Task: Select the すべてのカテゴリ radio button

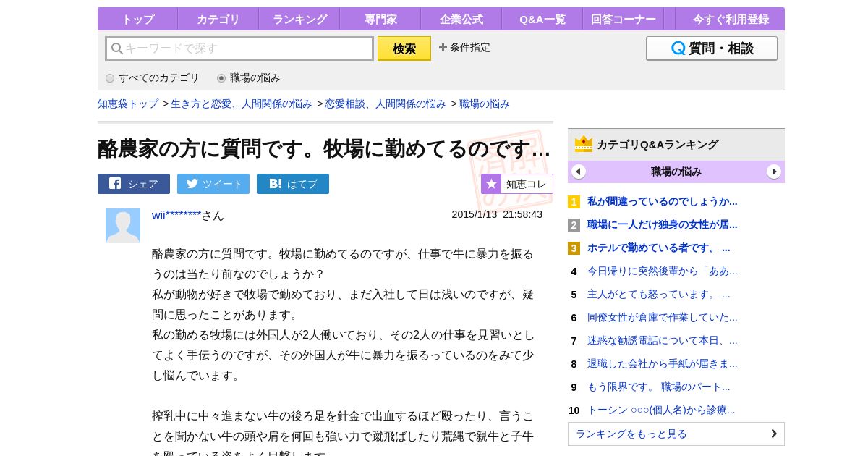Action: click(x=110, y=78)
